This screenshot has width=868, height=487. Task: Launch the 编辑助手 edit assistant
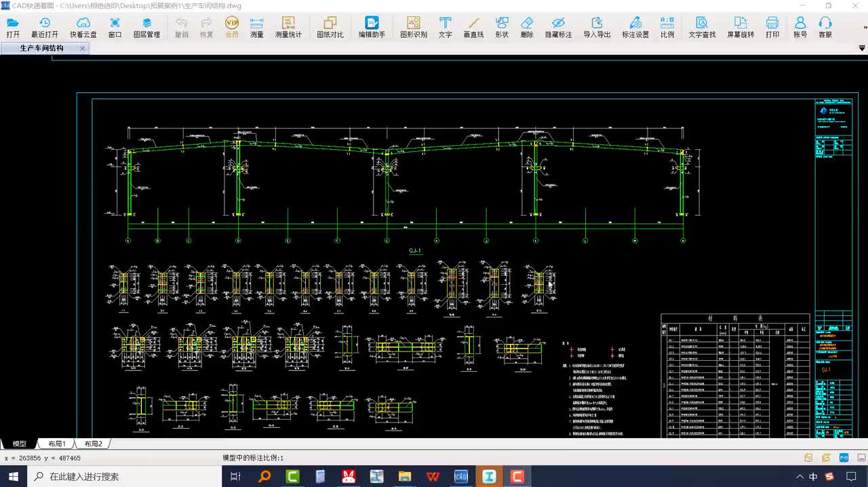click(x=372, y=27)
